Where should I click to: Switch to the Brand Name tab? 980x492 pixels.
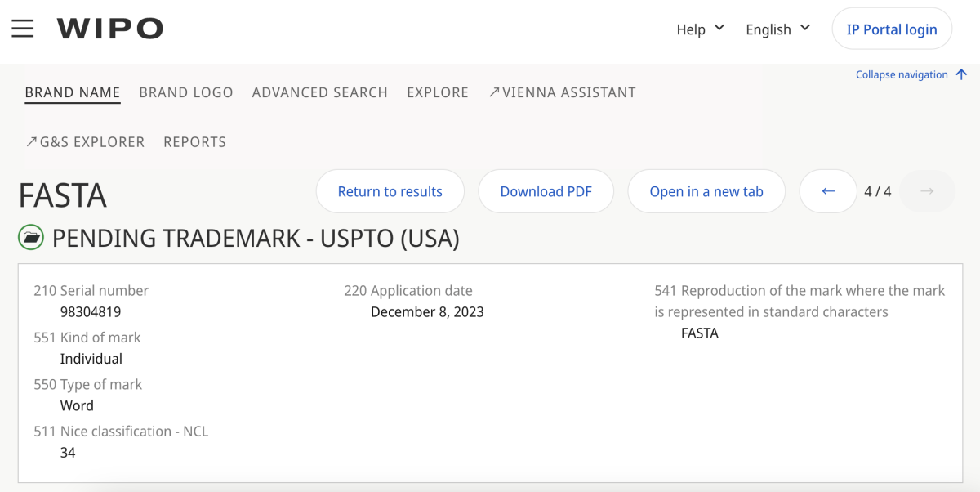(73, 92)
